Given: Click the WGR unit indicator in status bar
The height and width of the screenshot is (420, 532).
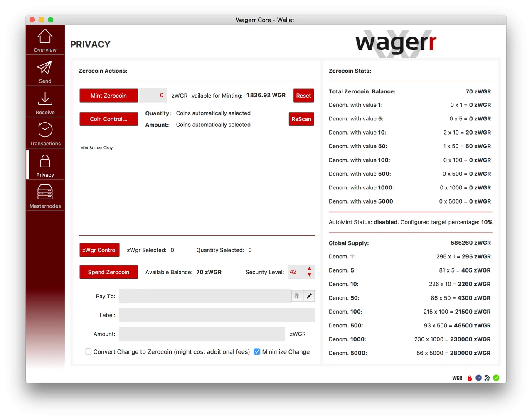Looking at the screenshot, I should [x=457, y=378].
